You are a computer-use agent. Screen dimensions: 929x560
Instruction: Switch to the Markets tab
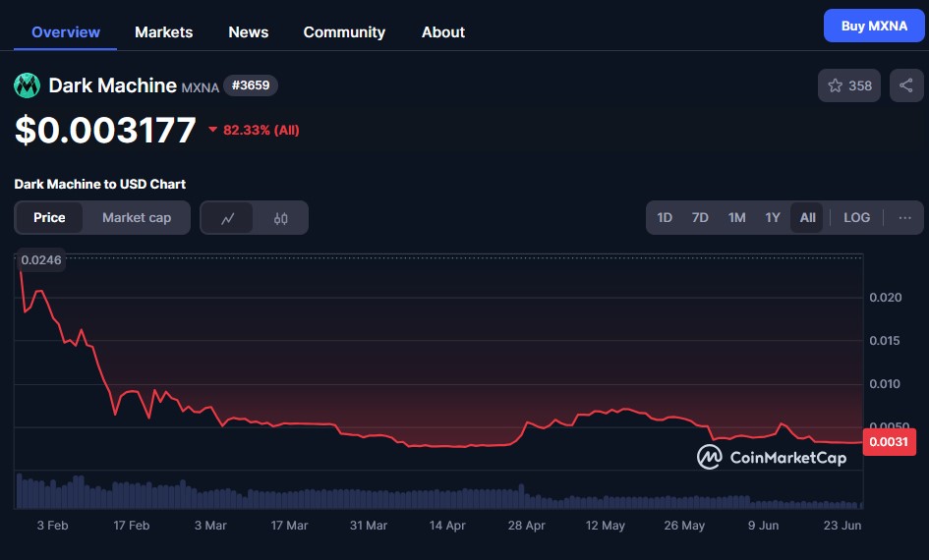[163, 32]
